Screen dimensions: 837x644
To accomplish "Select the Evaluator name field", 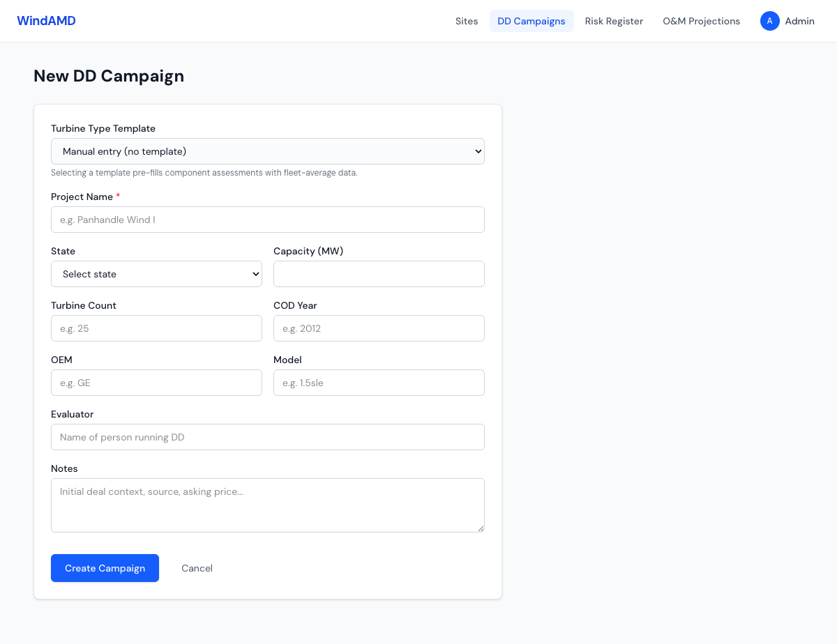I will point(267,437).
